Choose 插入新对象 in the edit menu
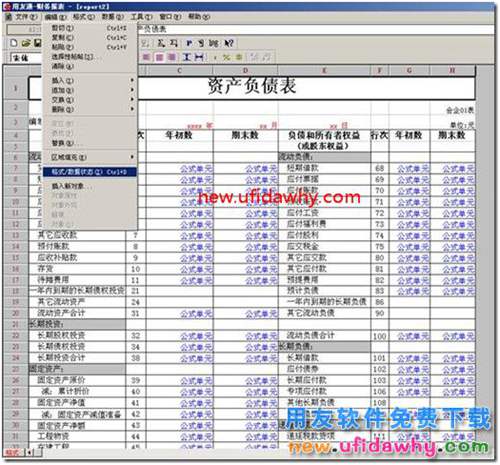500x465 pixels. pos(89,186)
